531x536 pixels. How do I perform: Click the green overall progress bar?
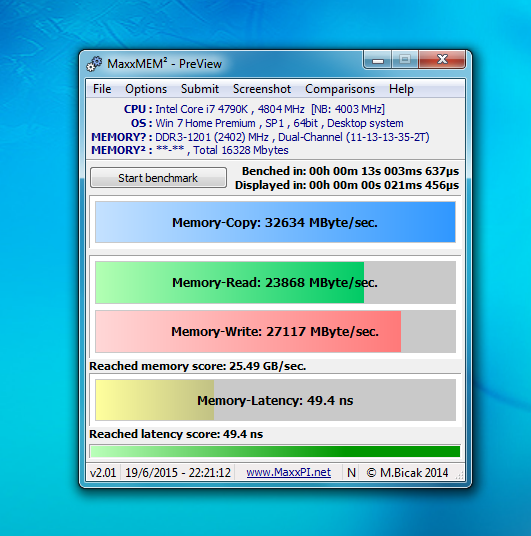coord(275,451)
